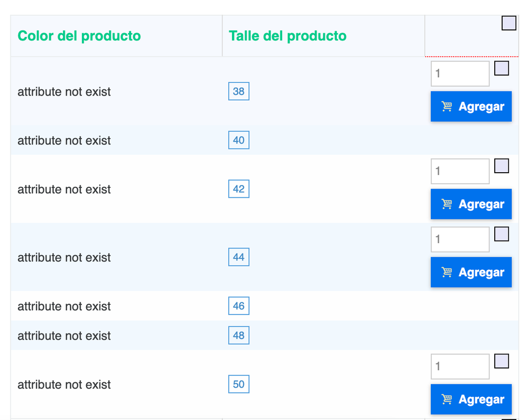This screenshot has width=521, height=420.
Task: Click the Talle del producto column header
Action: [288, 36]
